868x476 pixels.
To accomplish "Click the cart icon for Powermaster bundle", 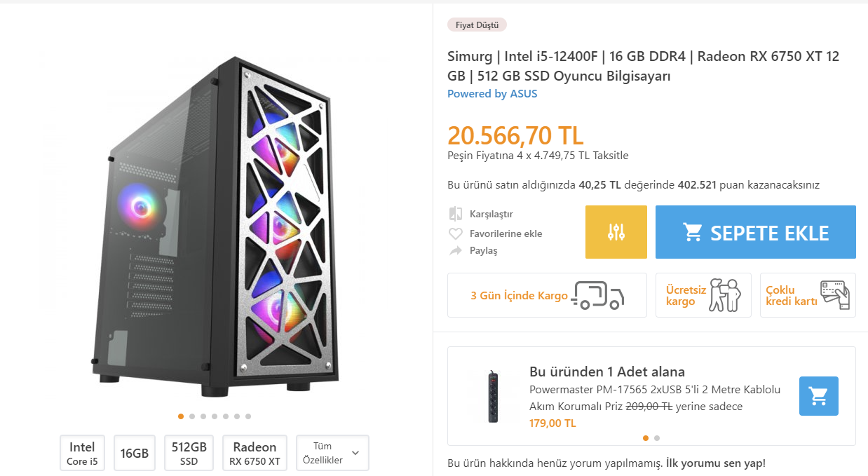I will 818,396.
